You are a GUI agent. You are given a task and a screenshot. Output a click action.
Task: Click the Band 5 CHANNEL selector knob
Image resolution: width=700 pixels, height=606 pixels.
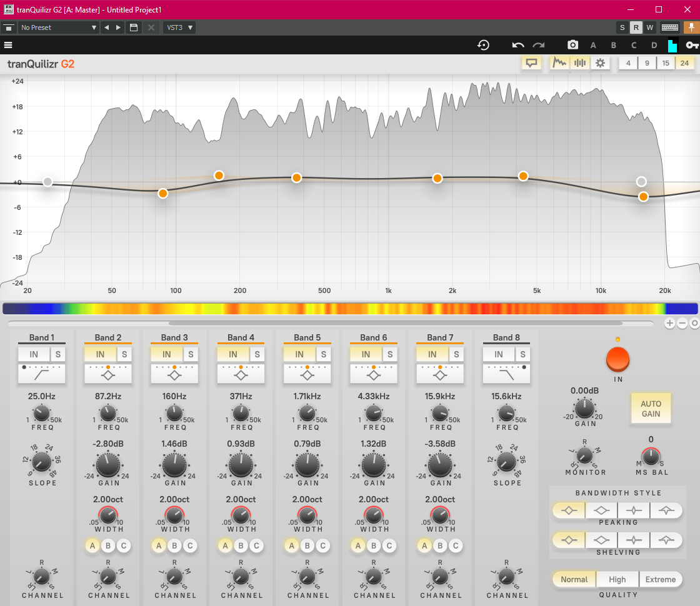coord(307,577)
